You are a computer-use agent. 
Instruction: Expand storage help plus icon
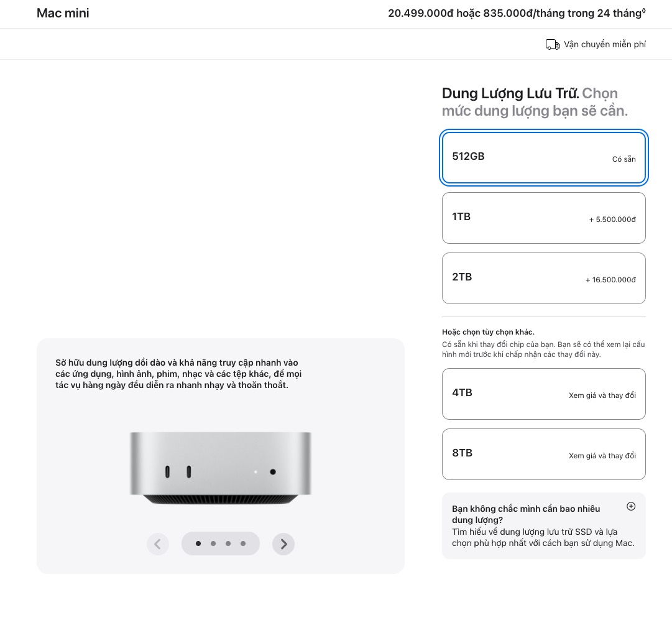631,506
